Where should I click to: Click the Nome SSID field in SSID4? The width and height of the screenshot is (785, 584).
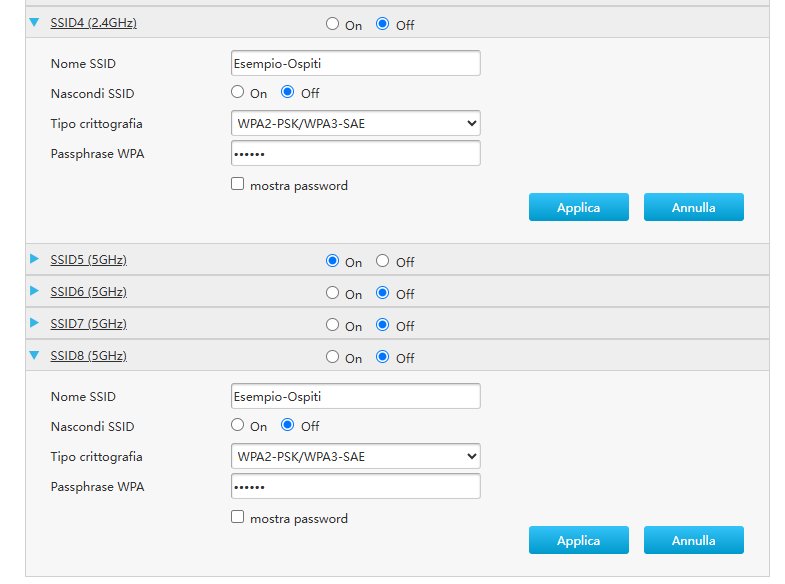click(x=355, y=63)
